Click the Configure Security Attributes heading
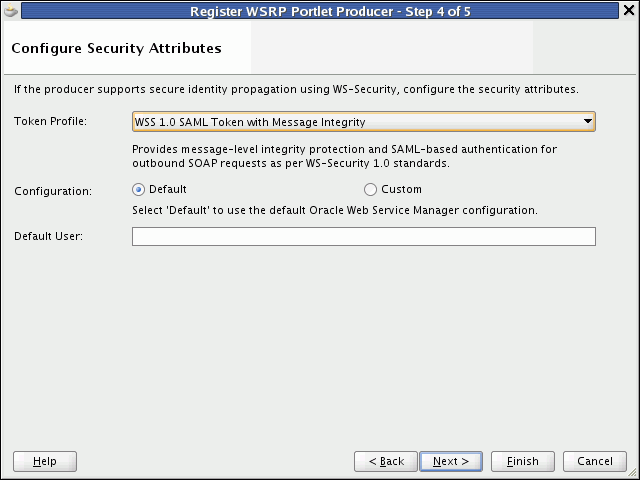 [x=116, y=48]
